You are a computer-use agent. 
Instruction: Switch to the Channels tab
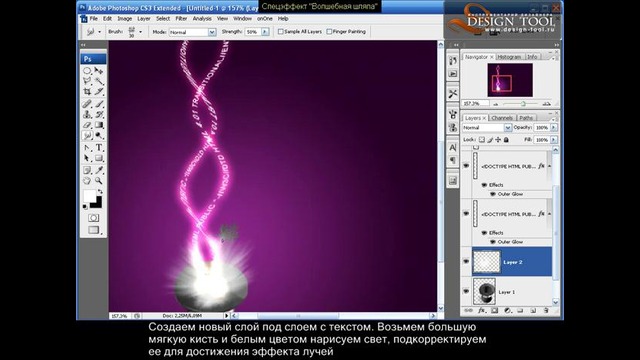point(502,118)
